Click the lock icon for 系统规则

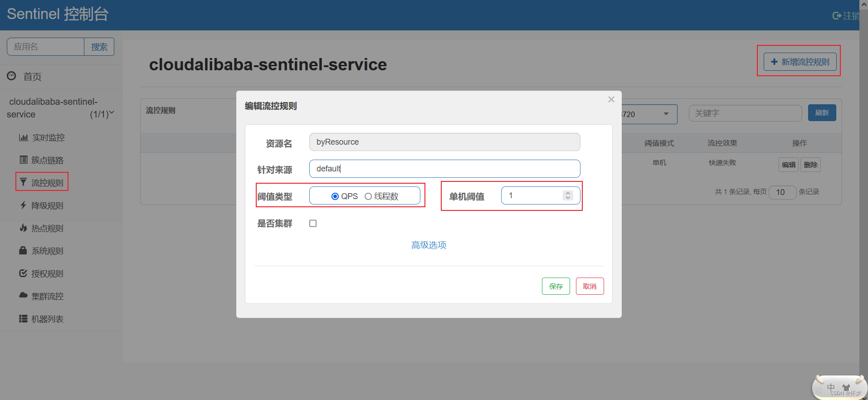point(23,250)
